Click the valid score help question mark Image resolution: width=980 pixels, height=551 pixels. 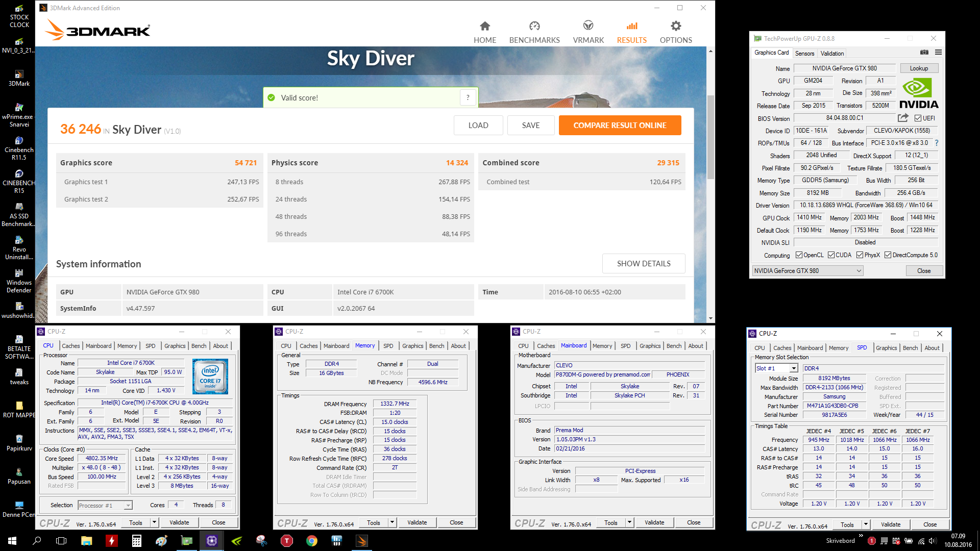pyautogui.click(x=468, y=97)
